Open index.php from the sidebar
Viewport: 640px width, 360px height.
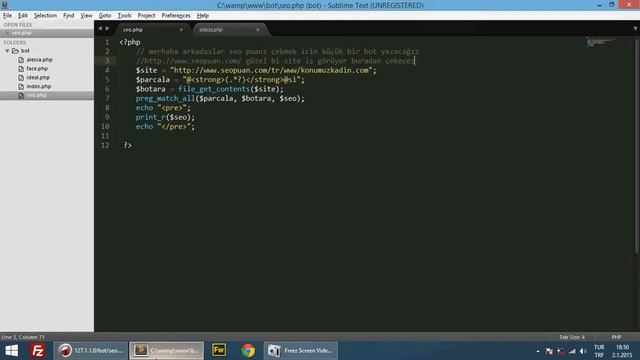tap(39, 87)
